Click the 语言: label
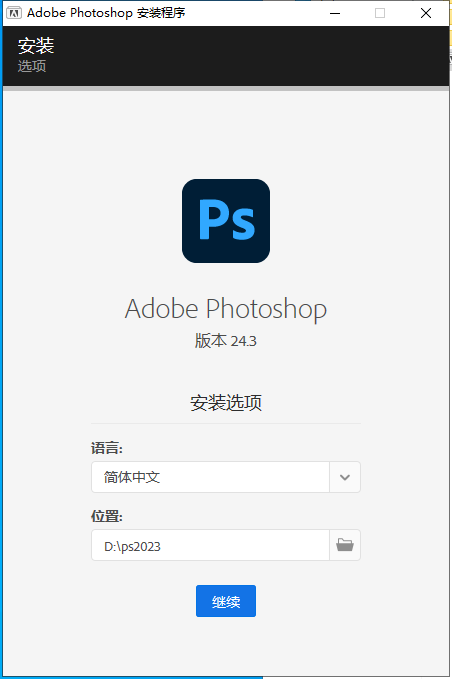This screenshot has height=679, width=452. [x=107, y=448]
